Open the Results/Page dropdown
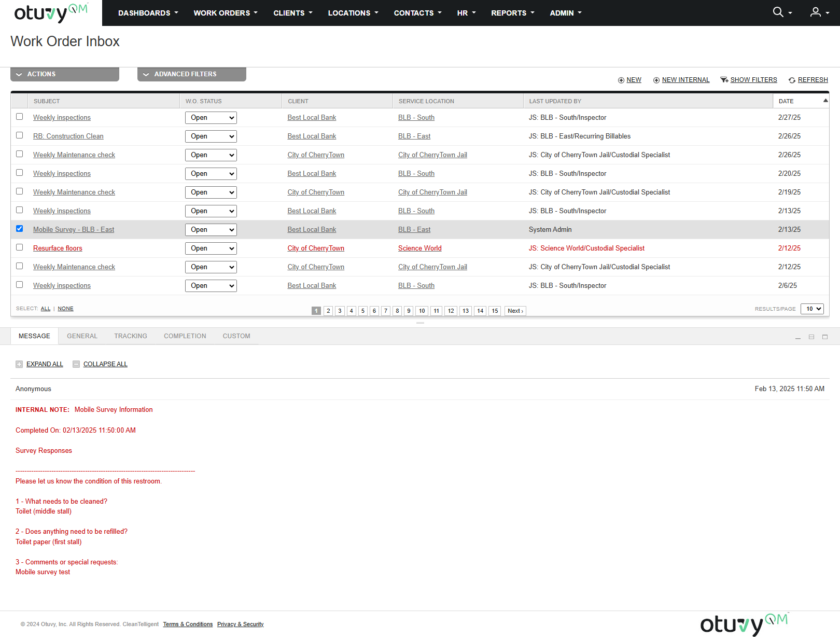 [812, 309]
